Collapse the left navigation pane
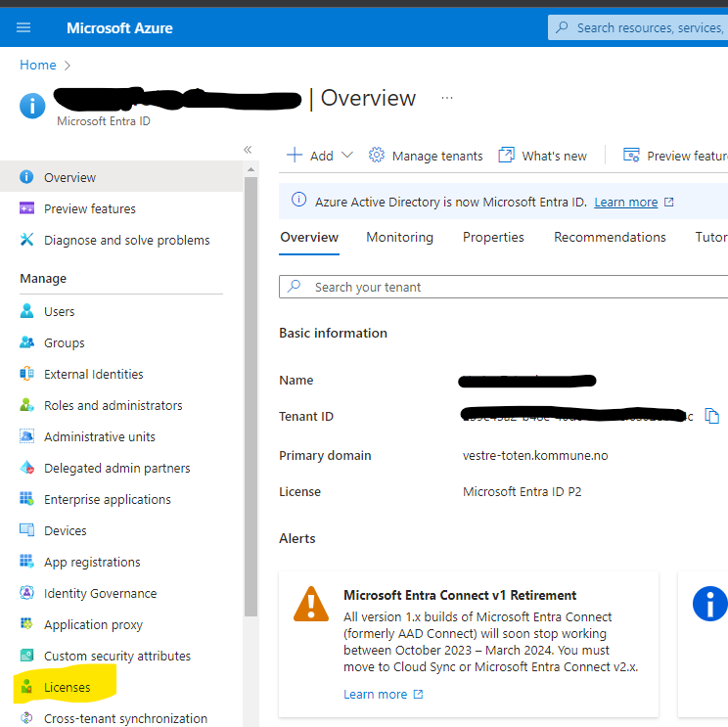The width and height of the screenshot is (728, 727). [x=248, y=150]
